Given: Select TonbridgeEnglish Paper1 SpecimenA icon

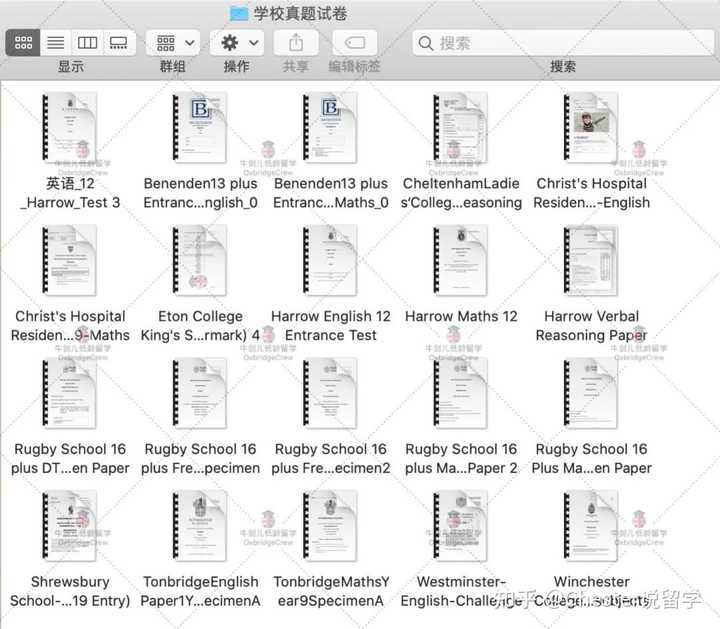Looking at the screenshot, I should click(x=200, y=526).
